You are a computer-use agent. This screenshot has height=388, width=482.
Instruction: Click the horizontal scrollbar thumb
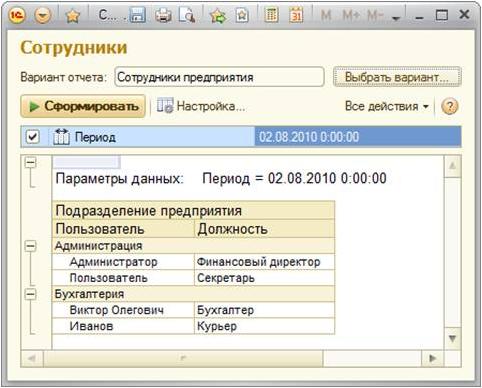pyautogui.click(x=183, y=359)
